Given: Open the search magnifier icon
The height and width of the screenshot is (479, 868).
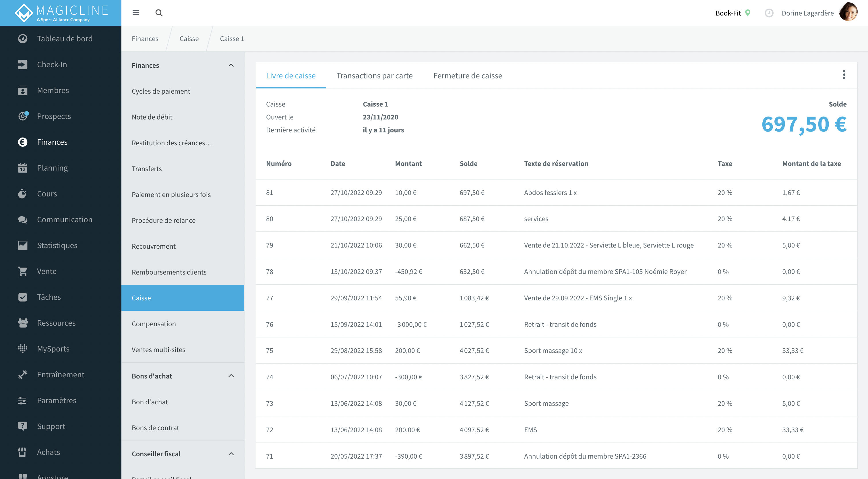Looking at the screenshot, I should [x=159, y=13].
